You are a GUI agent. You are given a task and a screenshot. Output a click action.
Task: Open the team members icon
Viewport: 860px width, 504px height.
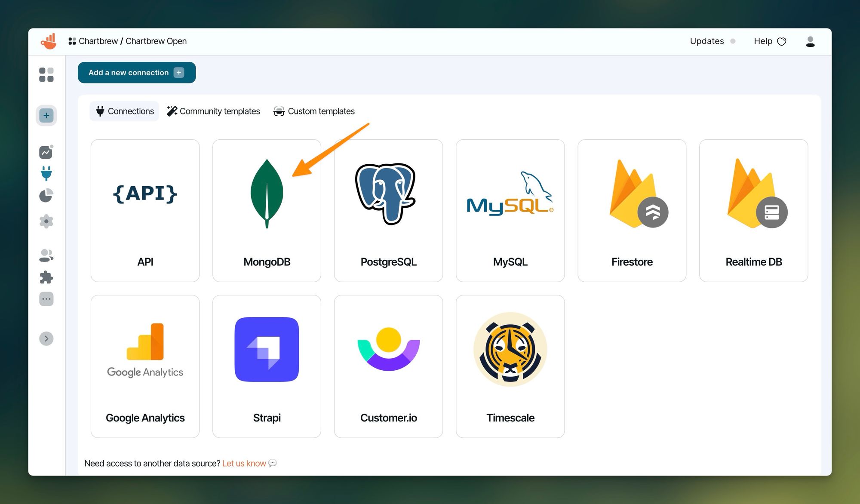click(x=46, y=255)
